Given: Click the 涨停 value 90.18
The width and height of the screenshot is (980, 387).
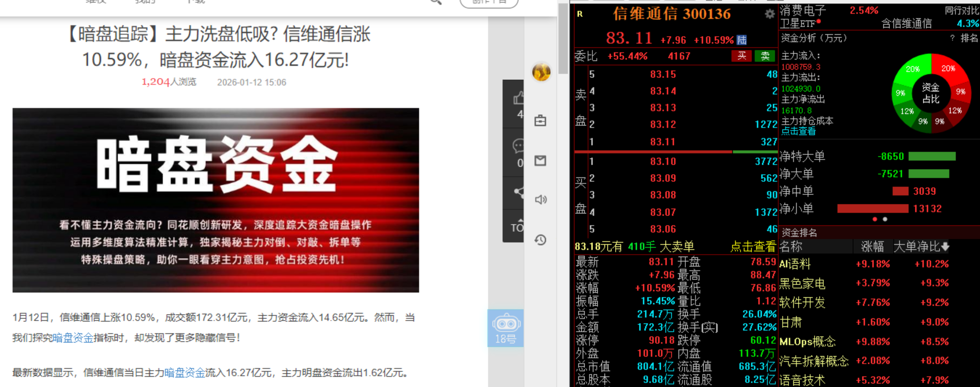Looking at the screenshot, I should (662, 341).
